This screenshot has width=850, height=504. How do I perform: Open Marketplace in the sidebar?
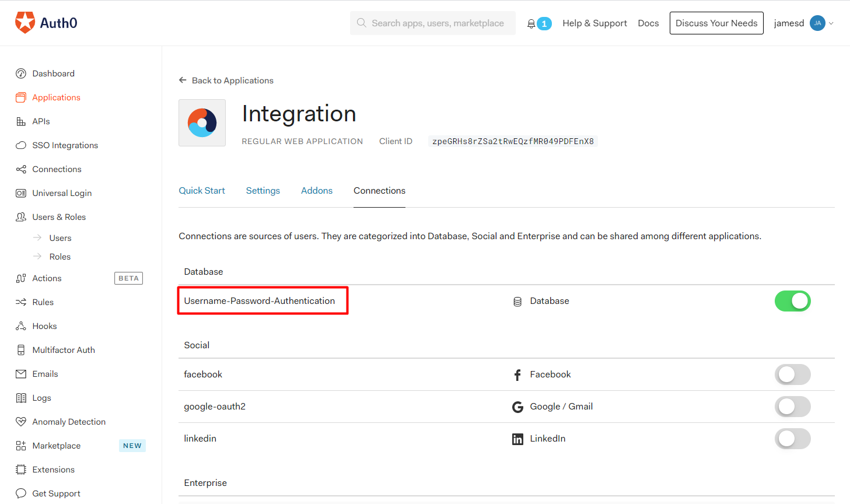(57, 446)
